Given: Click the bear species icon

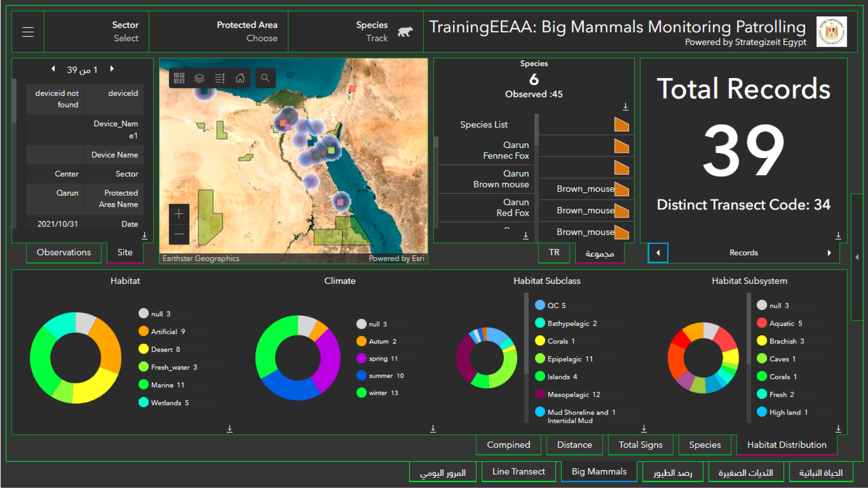Looking at the screenshot, I should pyautogui.click(x=405, y=32).
